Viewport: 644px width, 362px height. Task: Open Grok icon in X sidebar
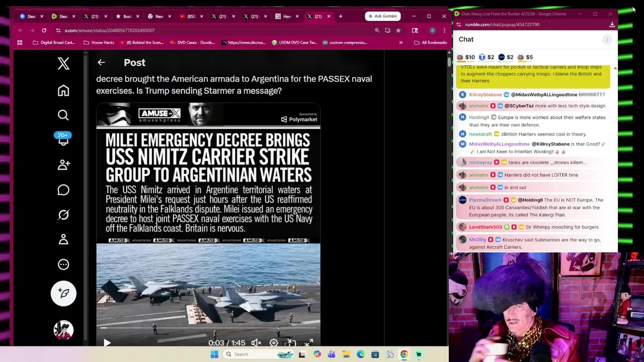63,215
